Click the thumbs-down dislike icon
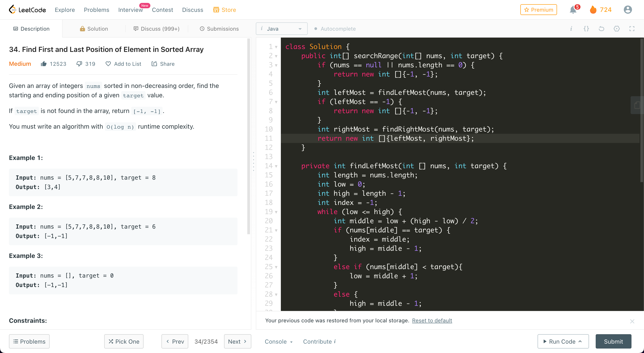644x353 pixels. [79, 64]
